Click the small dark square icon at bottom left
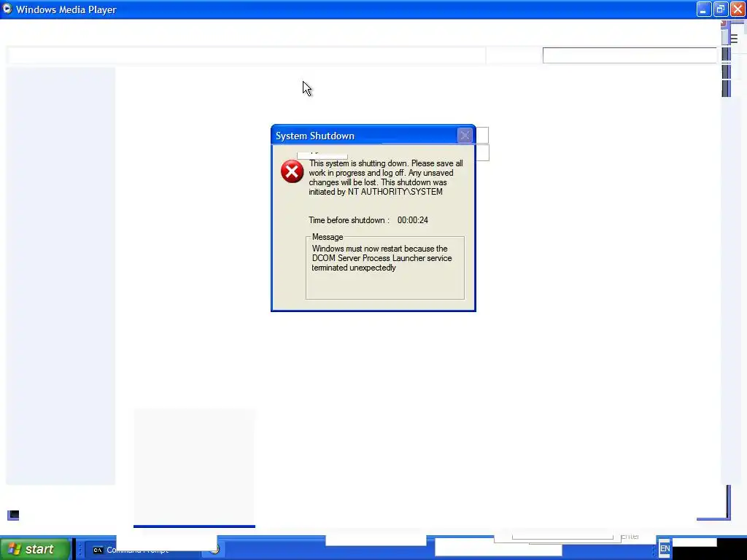Viewport: 747px width, 560px height. point(13,515)
